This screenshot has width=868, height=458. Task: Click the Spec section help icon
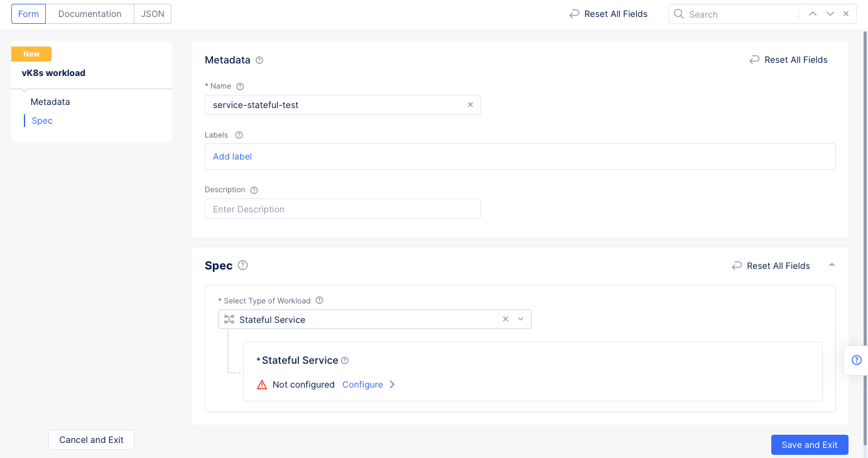[x=243, y=265]
